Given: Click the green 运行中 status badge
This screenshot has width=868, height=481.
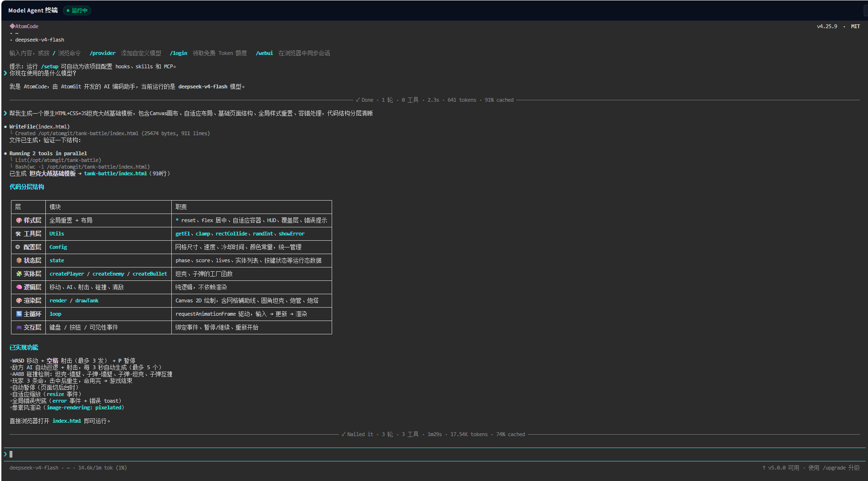Looking at the screenshot, I should (77, 11).
